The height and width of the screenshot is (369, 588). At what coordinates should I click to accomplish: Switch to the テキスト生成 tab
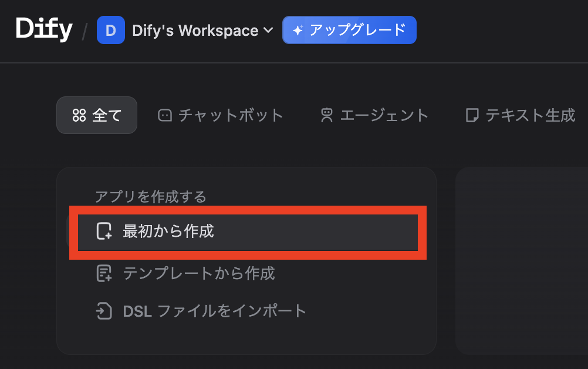coord(520,115)
